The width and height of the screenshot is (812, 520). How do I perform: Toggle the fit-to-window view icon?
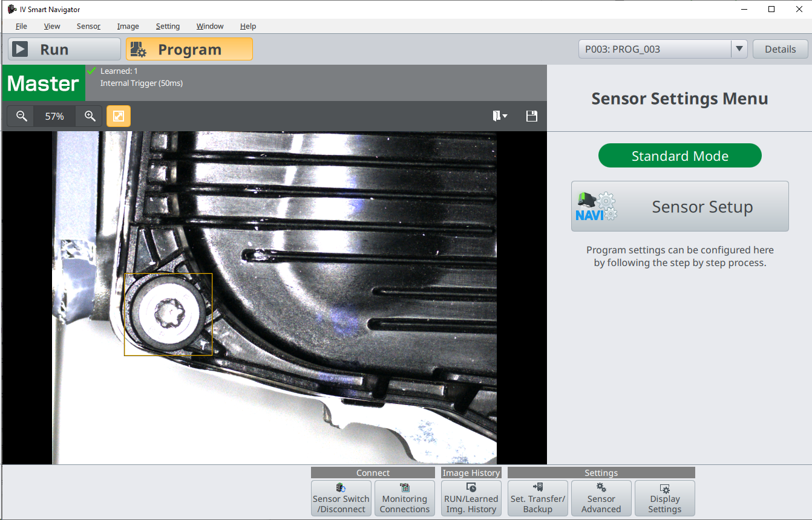click(x=119, y=116)
